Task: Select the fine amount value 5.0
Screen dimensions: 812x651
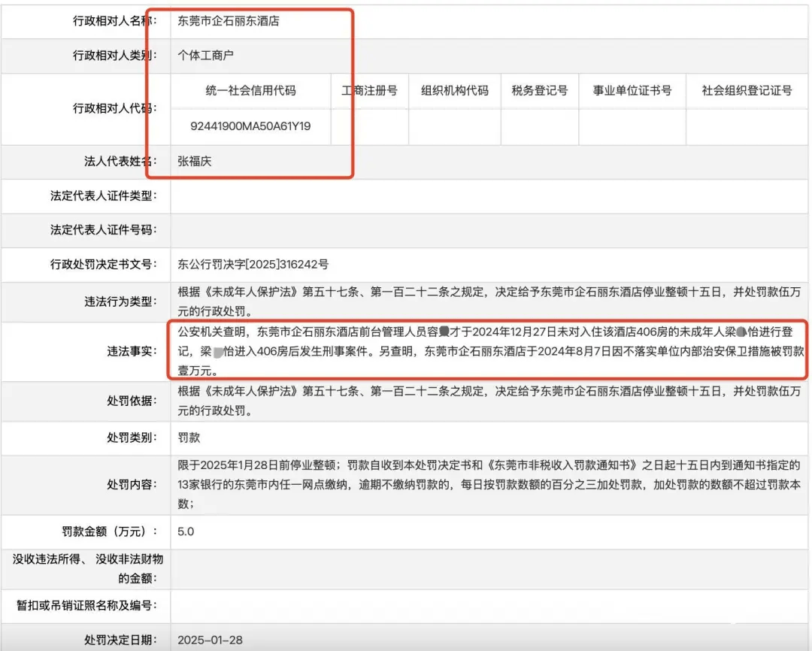Action: click(186, 532)
